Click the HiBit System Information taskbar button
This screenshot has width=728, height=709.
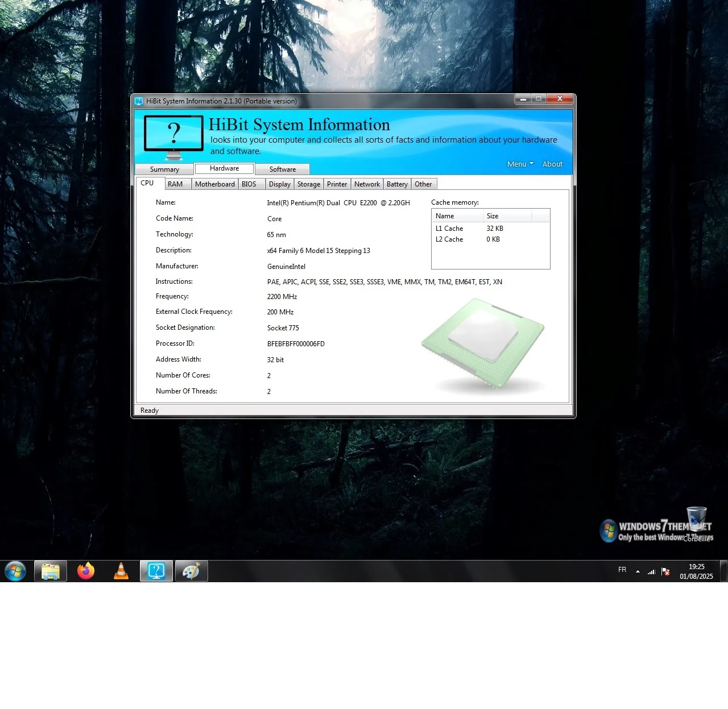[156, 571]
